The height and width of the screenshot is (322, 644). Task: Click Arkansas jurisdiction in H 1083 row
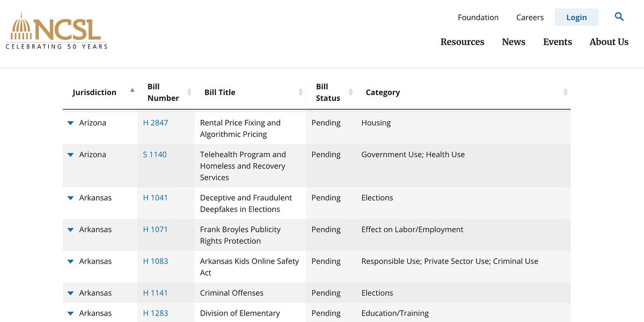(x=96, y=261)
